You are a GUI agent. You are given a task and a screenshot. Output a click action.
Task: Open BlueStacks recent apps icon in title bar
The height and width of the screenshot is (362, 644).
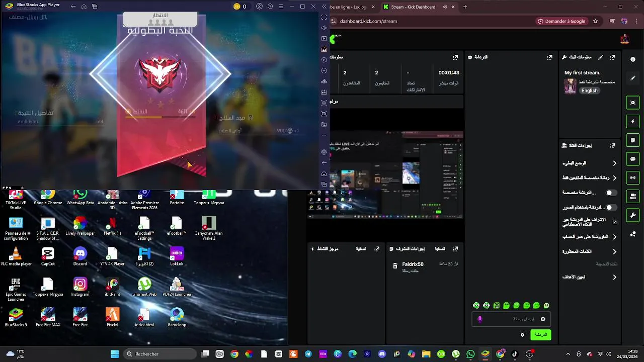pyautogui.click(x=95, y=7)
